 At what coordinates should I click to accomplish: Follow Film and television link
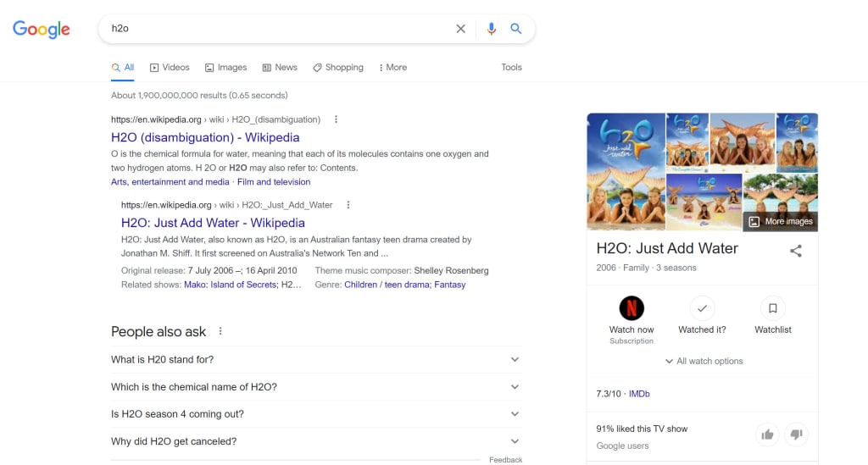(274, 182)
